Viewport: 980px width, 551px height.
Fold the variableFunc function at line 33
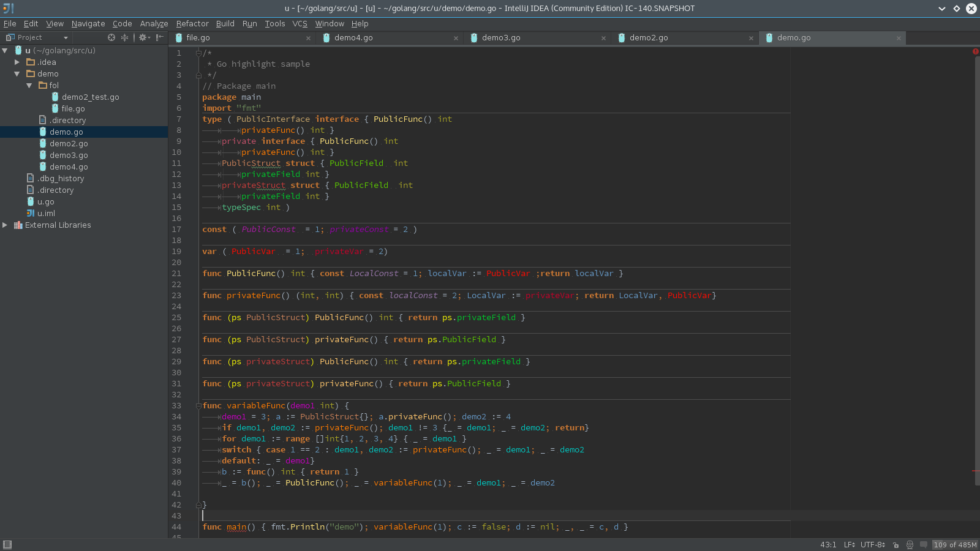click(x=198, y=406)
